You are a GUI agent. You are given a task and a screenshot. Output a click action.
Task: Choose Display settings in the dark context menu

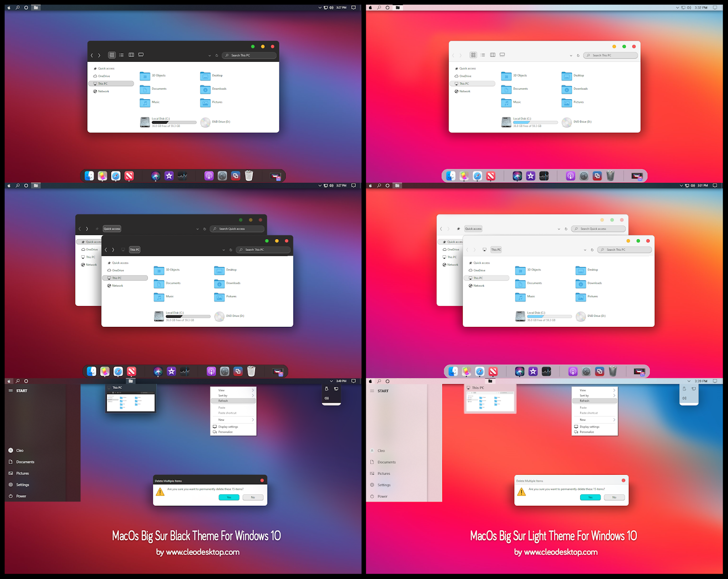click(233, 427)
